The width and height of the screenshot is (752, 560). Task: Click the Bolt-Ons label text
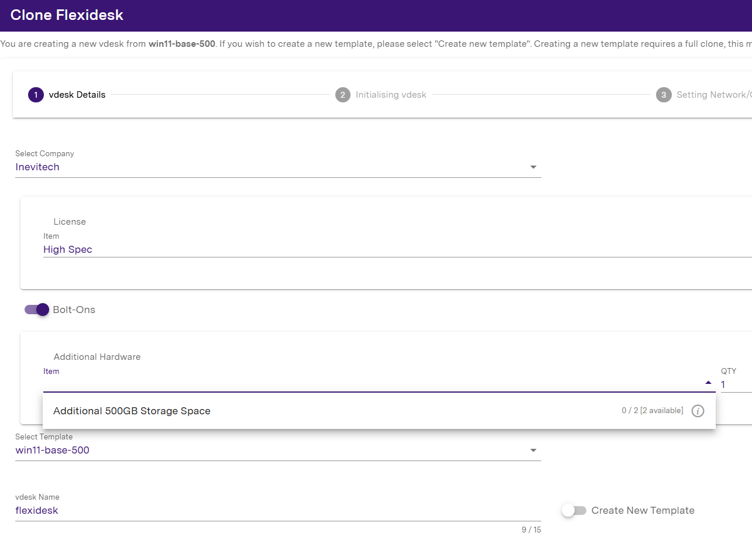(74, 310)
